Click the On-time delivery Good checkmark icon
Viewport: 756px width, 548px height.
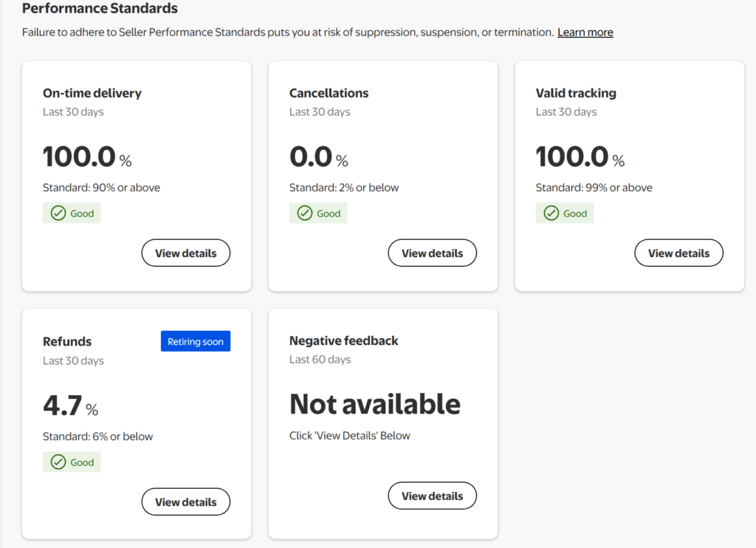click(58, 213)
